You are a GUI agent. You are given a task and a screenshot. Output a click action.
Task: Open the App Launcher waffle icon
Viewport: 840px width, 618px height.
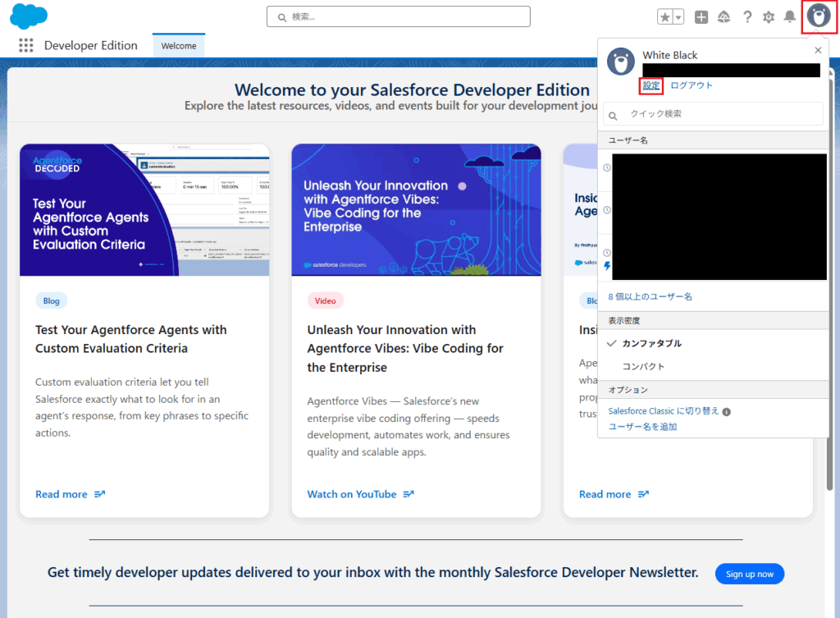(25, 46)
